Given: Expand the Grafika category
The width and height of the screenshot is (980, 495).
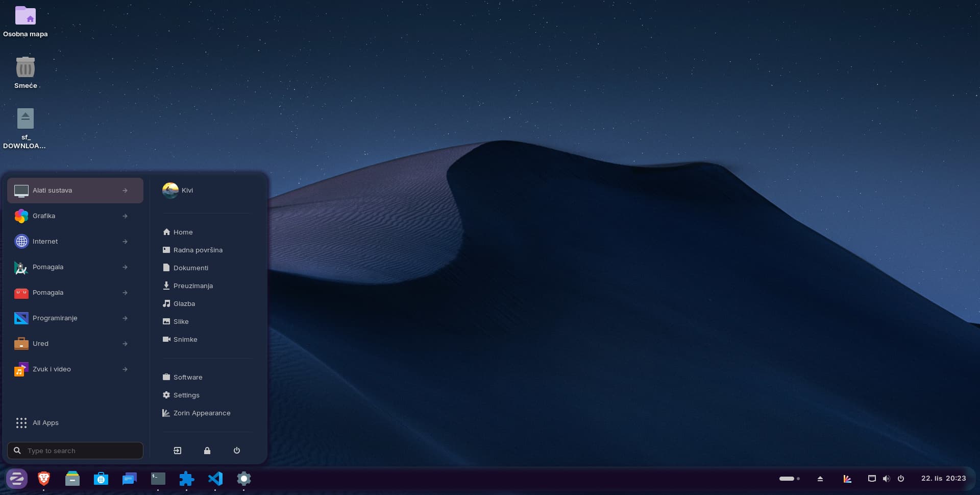Looking at the screenshot, I should pyautogui.click(x=75, y=216).
